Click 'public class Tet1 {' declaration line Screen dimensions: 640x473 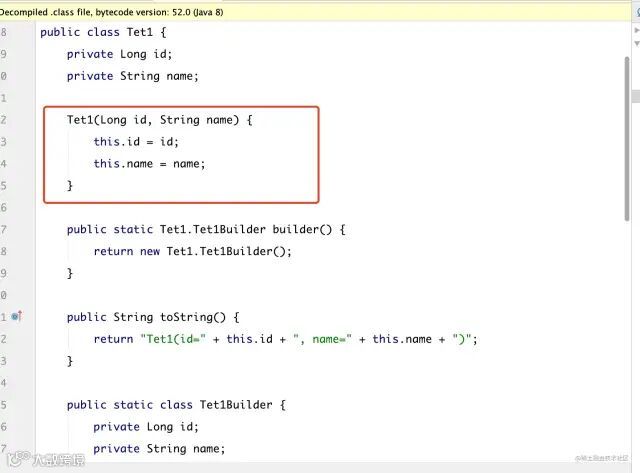103,32
